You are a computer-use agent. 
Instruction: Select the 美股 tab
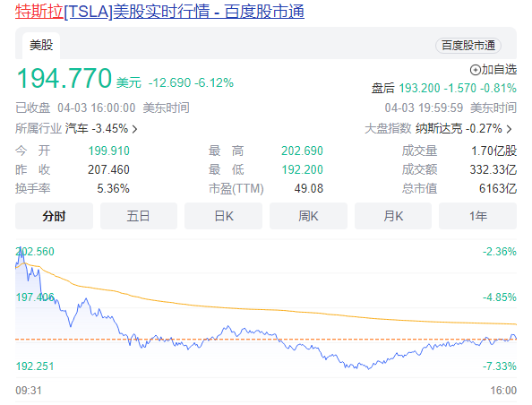pyautogui.click(x=41, y=46)
